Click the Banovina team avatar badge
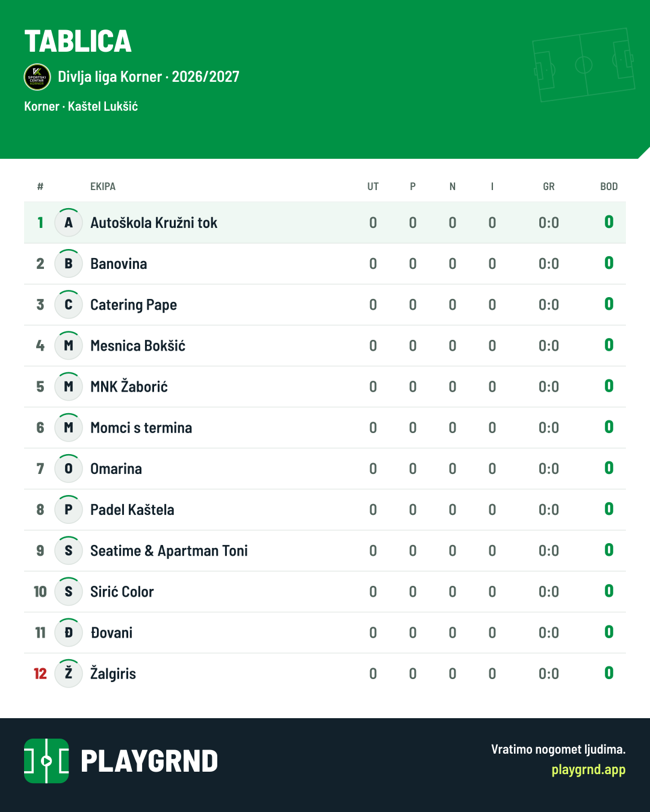The image size is (650, 812). (69, 263)
